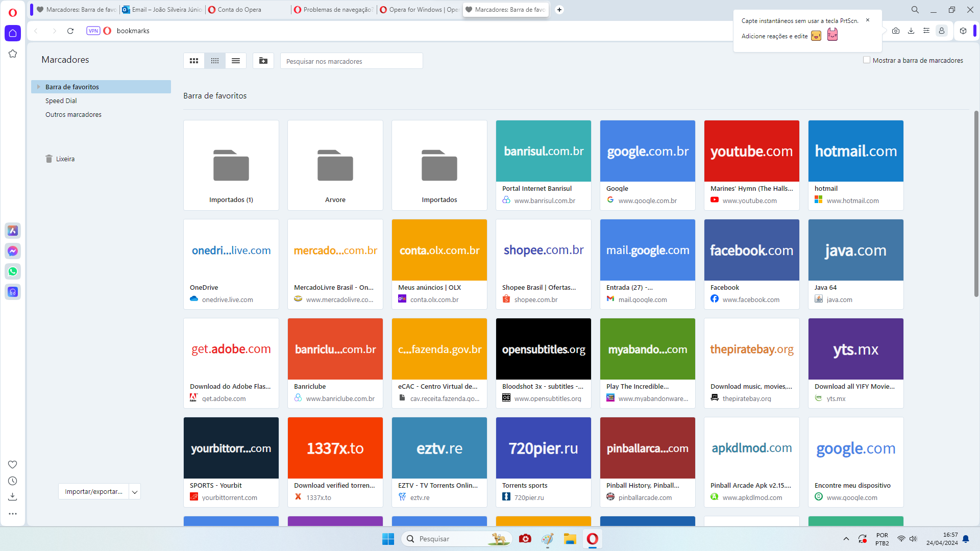Open the Windows Start menu
980x551 pixels.
pos(388,539)
